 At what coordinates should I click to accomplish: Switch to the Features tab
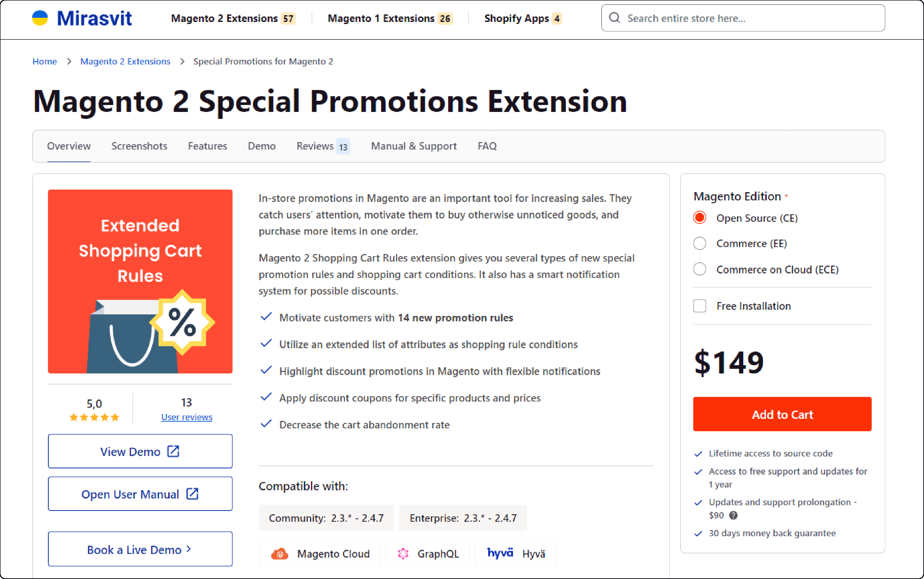click(207, 146)
